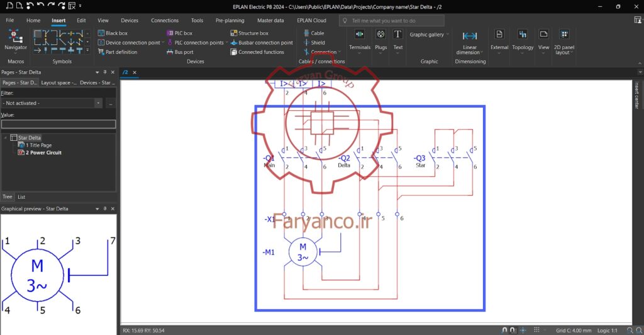This screenshot has height=335, width=644.
Task: Switch to the Devices - Star navigator tab
Action: pyautogui.click(x=97, y=82)
